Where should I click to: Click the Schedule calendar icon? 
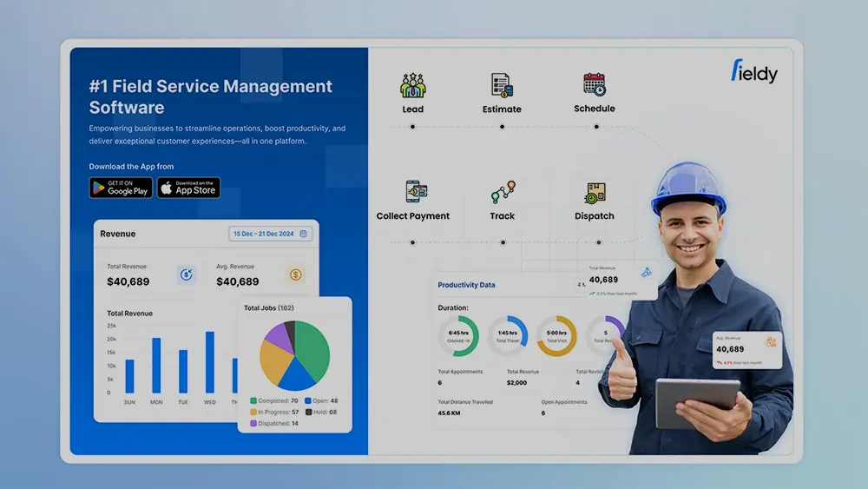(x=595, y=85)
